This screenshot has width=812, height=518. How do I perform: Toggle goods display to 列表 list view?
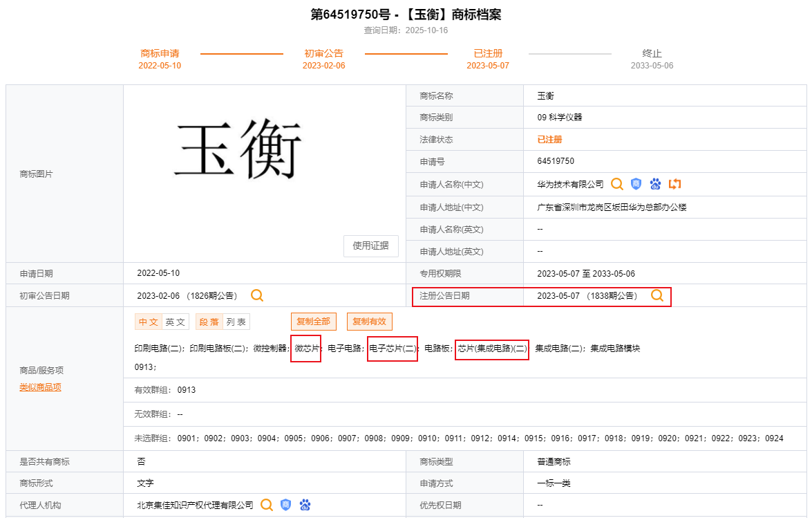[x=236, y=322]
